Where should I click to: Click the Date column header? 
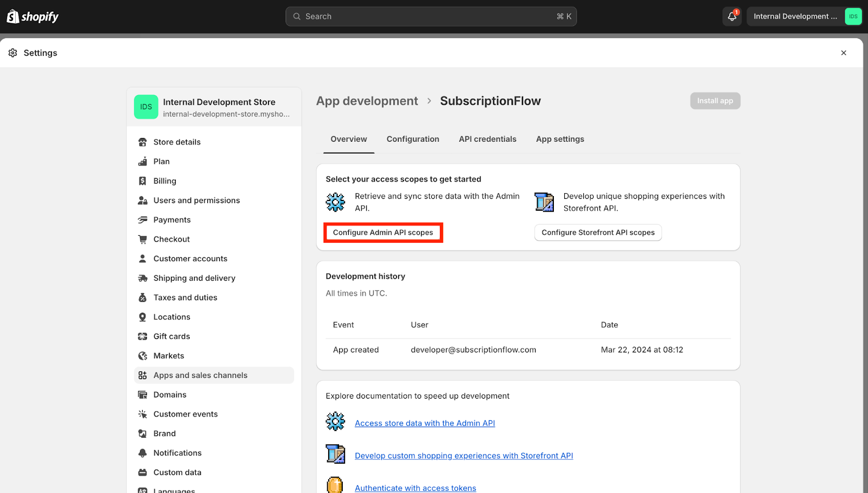(609, 325)
